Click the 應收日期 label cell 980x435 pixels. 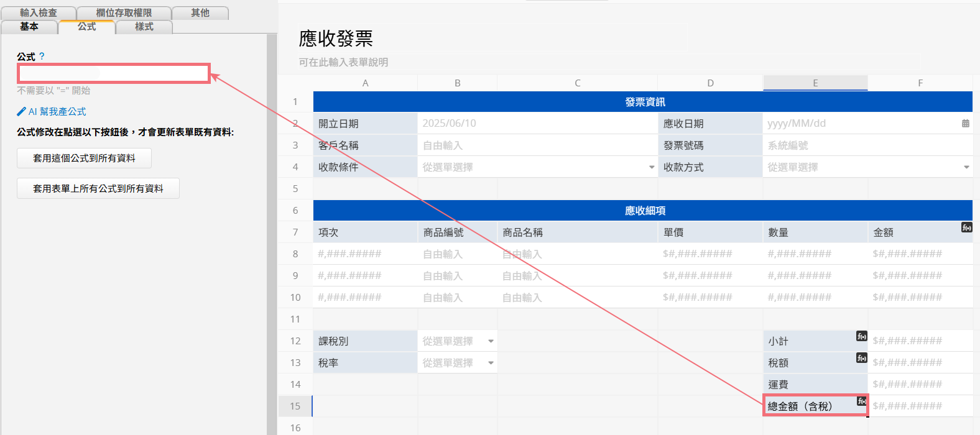[710, 124]
